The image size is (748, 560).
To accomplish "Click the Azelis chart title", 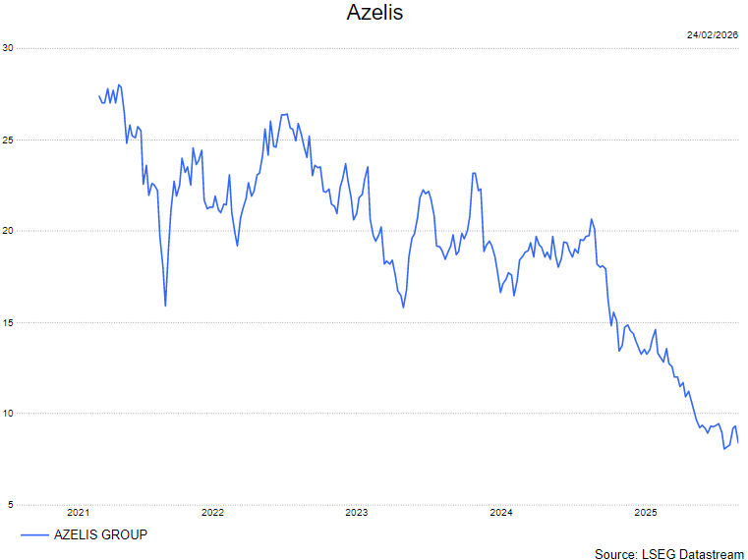I will tap(374, 13).
